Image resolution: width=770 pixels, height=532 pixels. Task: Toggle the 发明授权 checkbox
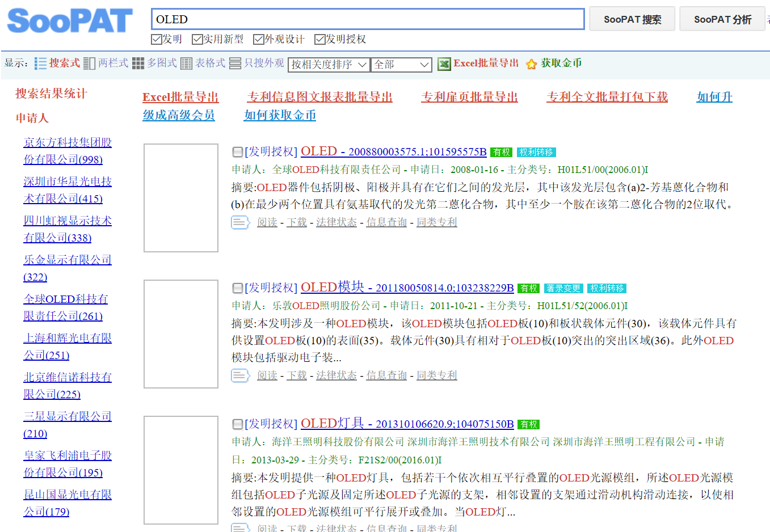(x=320, y=39)
